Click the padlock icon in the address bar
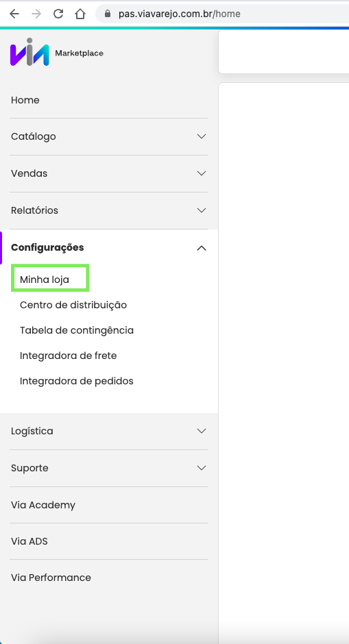349x644 pixels. coord(108,14)
